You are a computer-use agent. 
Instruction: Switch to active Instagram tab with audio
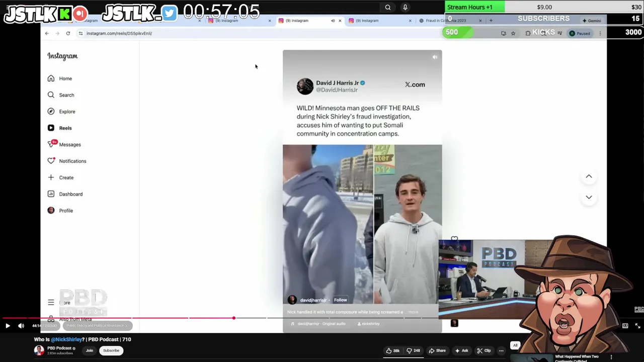tap(309, 21)
